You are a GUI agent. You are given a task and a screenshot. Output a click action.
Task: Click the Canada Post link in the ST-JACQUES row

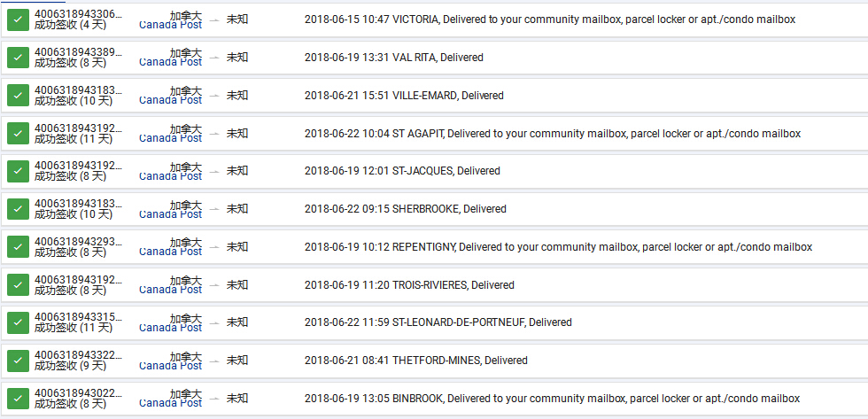point(171,176)
